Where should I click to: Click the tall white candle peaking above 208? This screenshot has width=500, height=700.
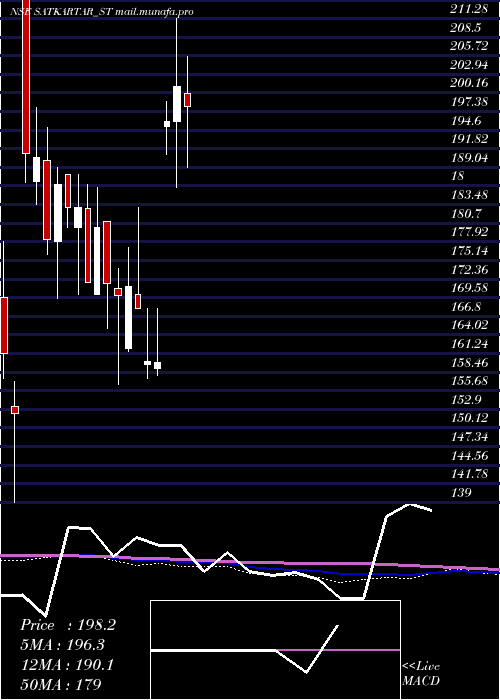[x=177, y=104]
